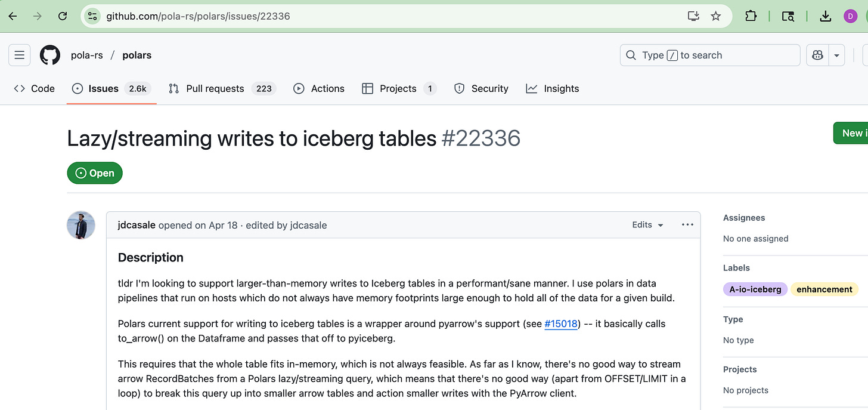Image resolution: width=868 pixels, height=410 pixels.
Task: Click the Copilot icon in the header
Action: pos(817,55)
